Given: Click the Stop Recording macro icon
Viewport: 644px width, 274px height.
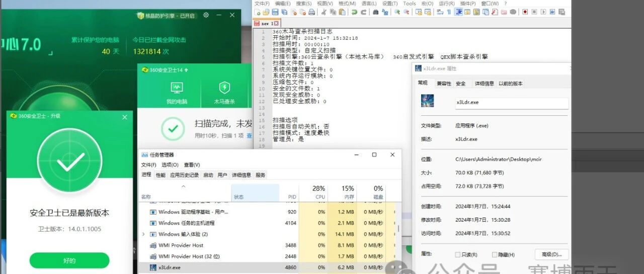Looking at the screenshot, I should click(534, 12).
